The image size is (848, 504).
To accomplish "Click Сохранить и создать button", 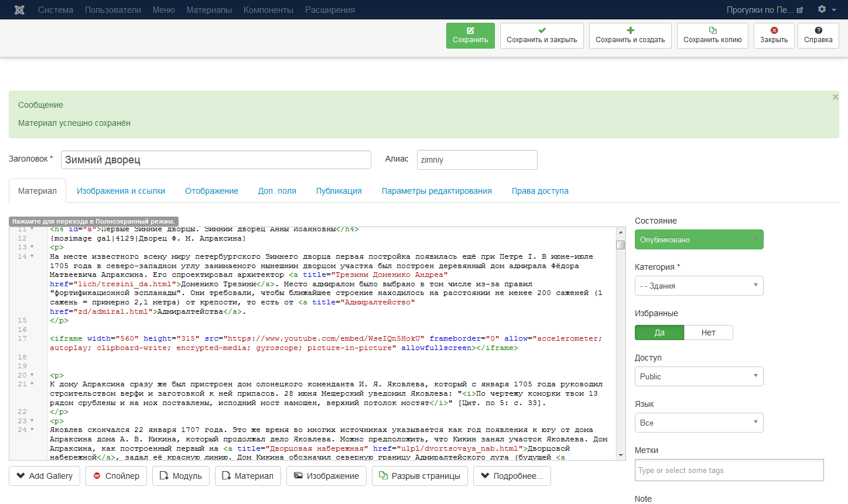I will [630, 35].
